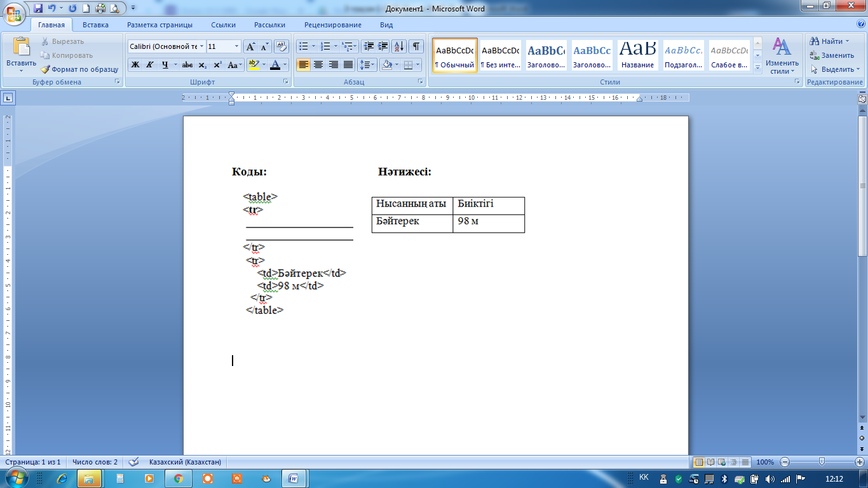Open the Ссылки tab
868x488 pixels.
(x=224, y=25)
